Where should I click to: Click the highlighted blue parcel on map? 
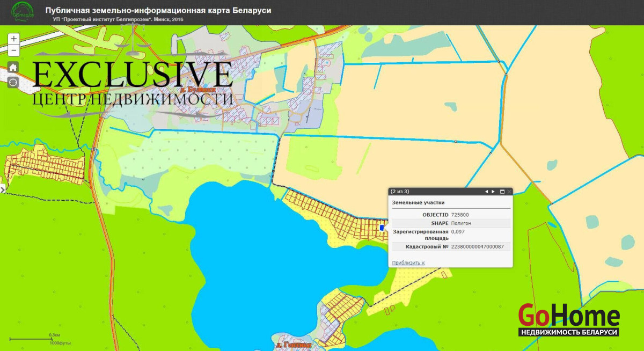tap(382, 228)
